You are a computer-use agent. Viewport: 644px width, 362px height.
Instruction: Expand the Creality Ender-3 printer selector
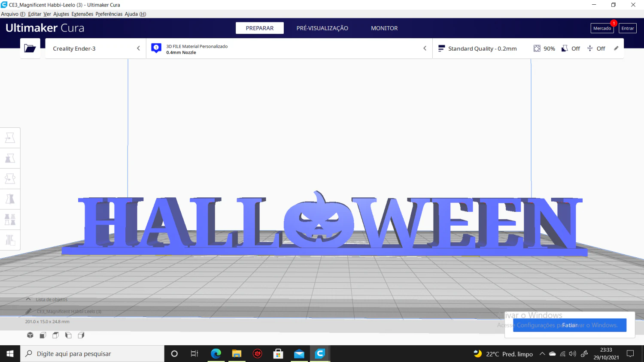95,48
